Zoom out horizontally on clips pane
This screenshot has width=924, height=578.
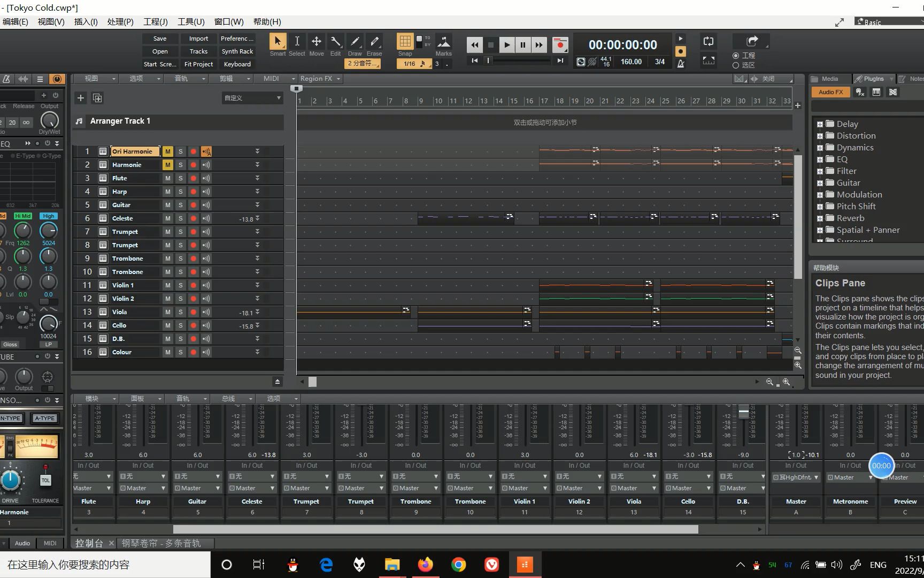point(769,382)
